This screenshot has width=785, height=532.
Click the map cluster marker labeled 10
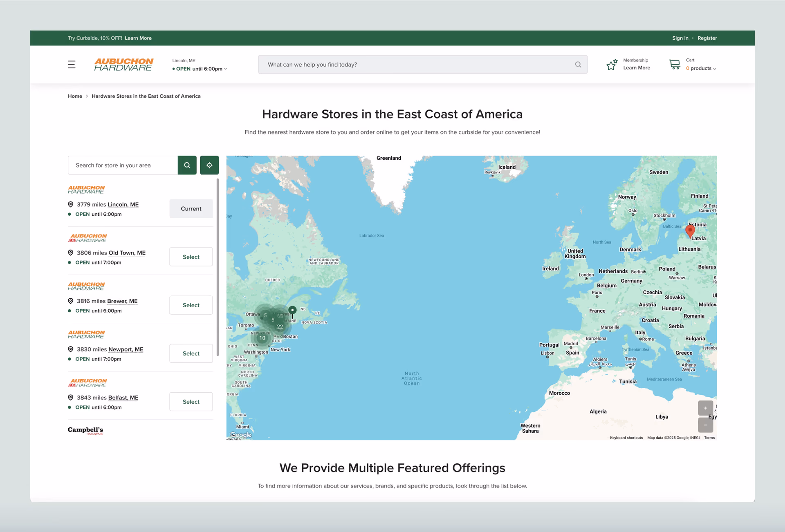(x=262, y=338)
